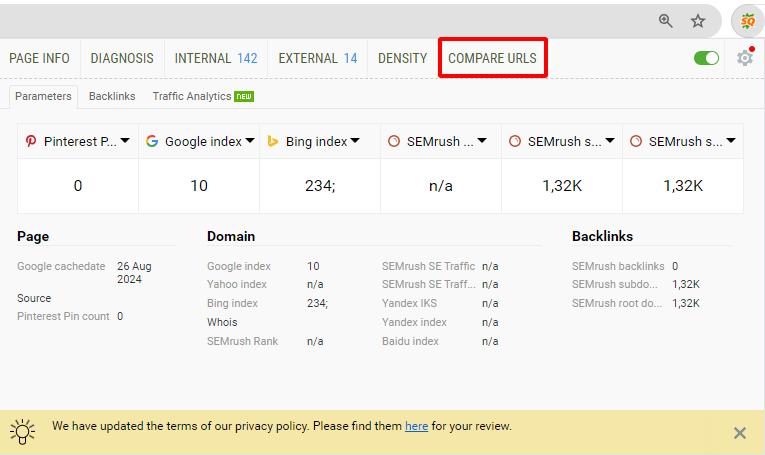Click the Bing logo in Bing index
The width and height of the screenshot is (765, 455).
point(272,142)
